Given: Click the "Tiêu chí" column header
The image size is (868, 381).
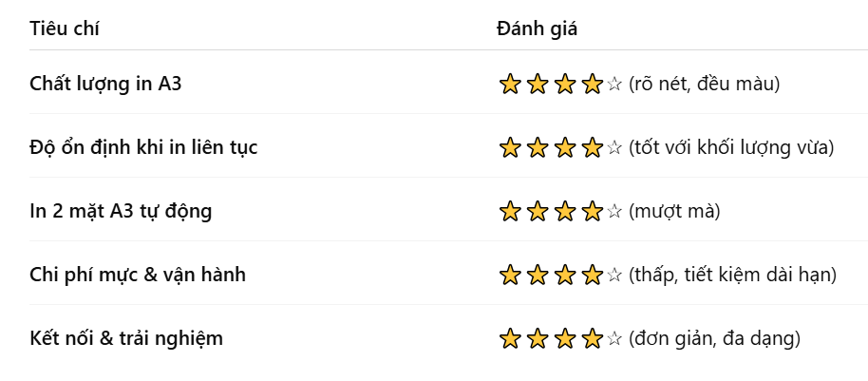Looking at the screenshot, I should pos(65,29).
